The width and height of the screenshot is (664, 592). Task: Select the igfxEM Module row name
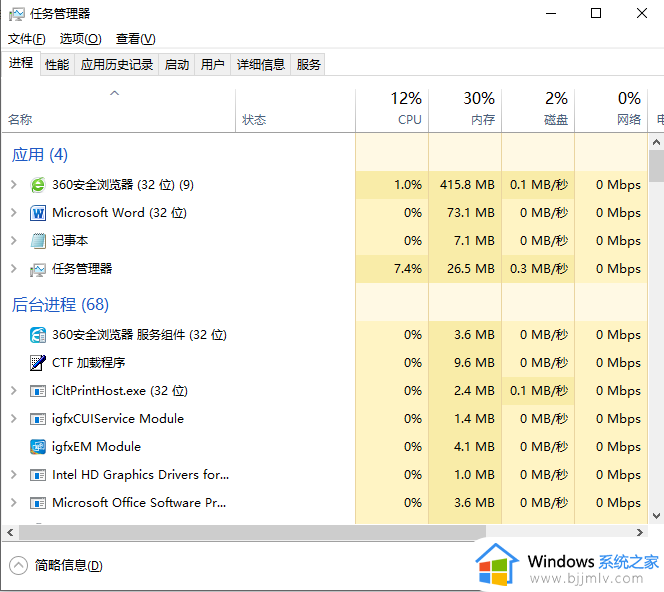click(96, 446)
